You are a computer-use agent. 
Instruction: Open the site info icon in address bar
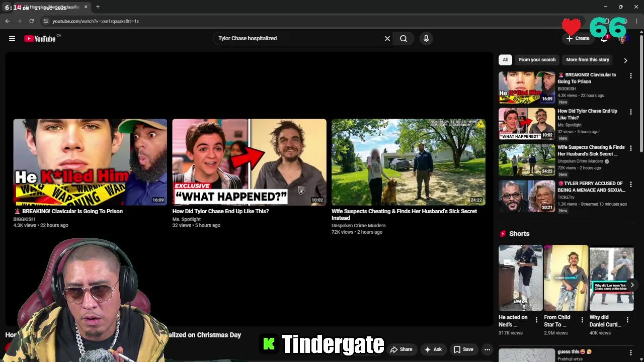coord(46,21)
